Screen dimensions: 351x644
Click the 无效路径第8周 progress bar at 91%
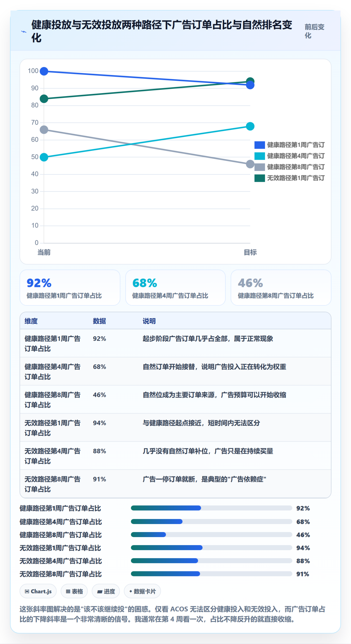point(211,574)
